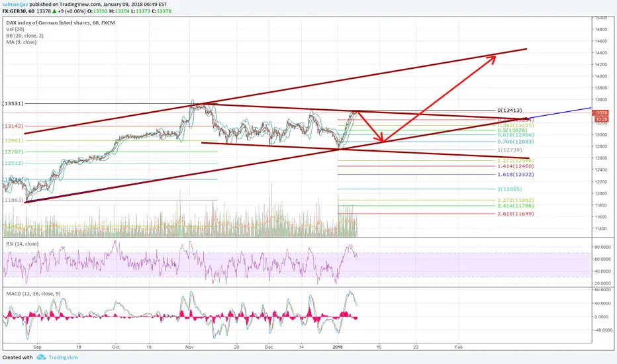The width and height of the screenshot is (617, 364).
Task: Click the 14000 price axis value
Action: click(600, 76)
